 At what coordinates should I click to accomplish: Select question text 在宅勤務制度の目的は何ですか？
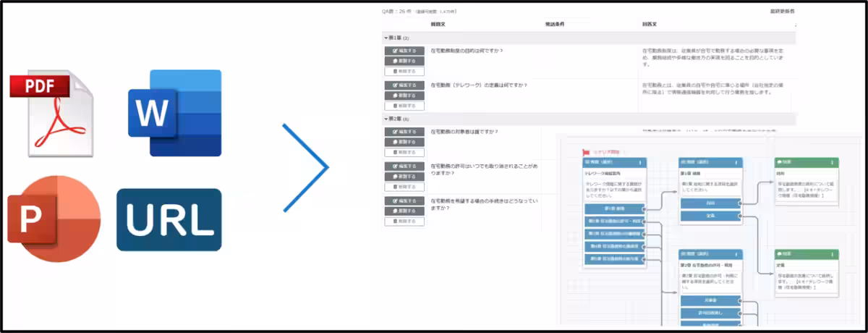tap(467, 51)
